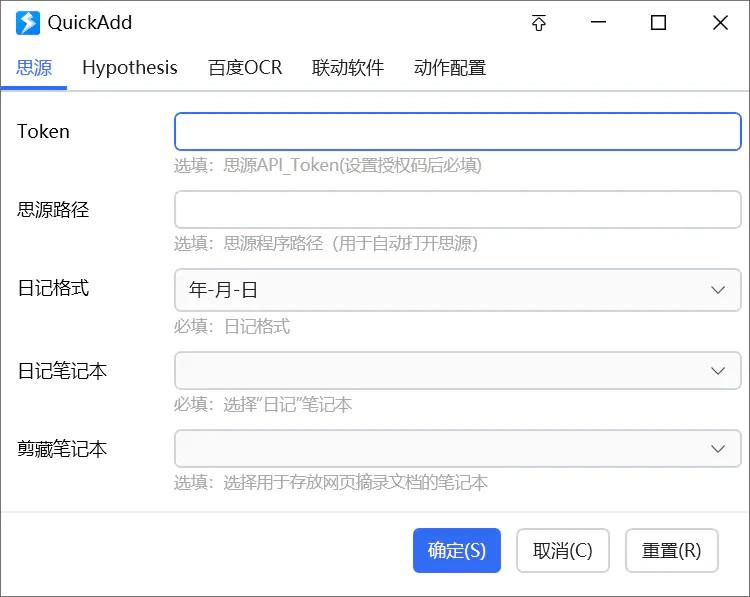Click hint text 选填：选择用于存放网页摘录文档的笔记本
The height and width of the screenshot is (597, 750).
click(x=331, y=483)
